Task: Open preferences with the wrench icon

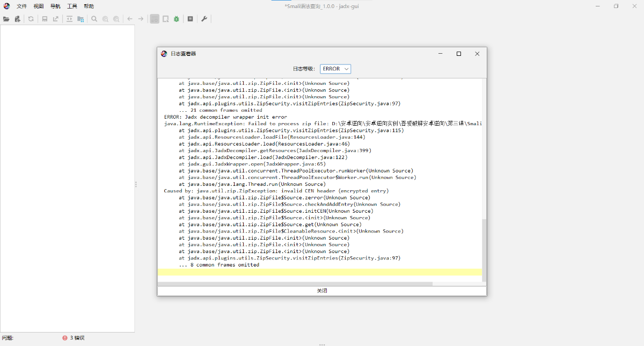Action: [x=204, y=19]
